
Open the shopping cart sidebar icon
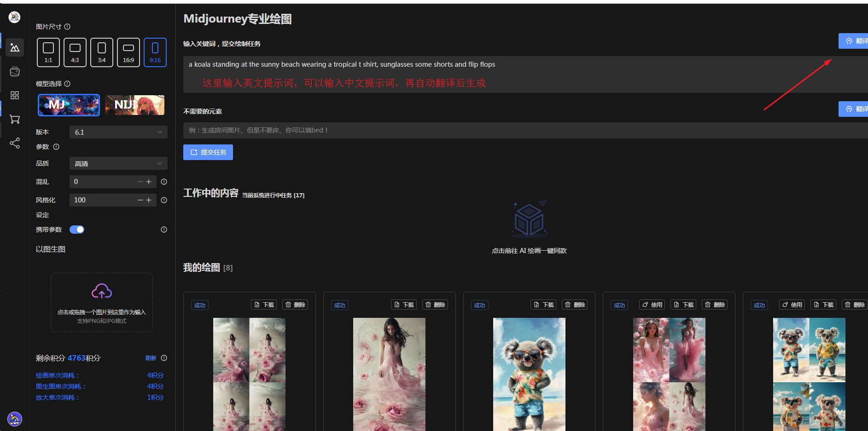[x=15, y=119]
